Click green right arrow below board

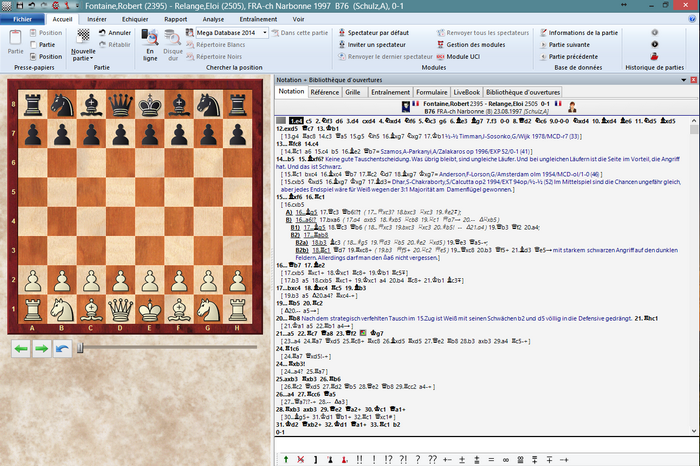[42, 349]
